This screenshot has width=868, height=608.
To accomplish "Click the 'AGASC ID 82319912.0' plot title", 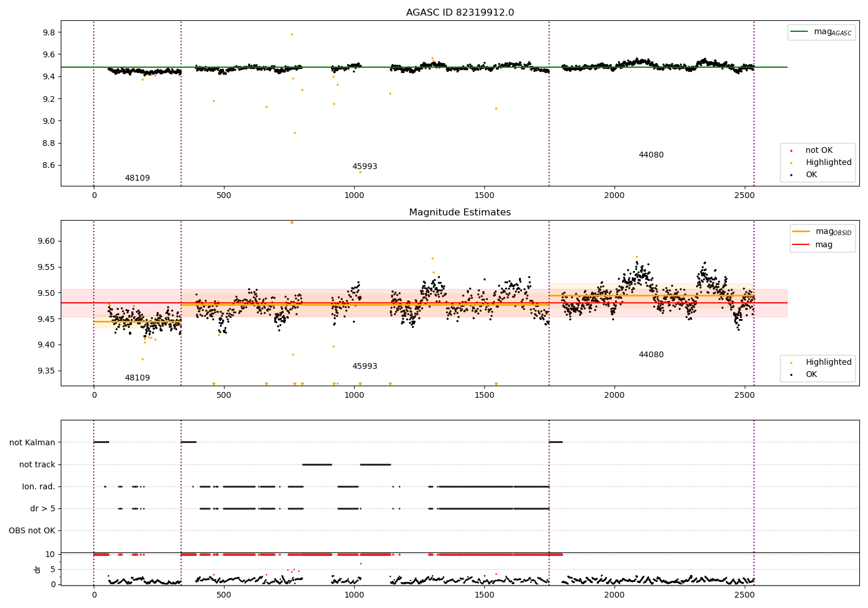I will pos(460,13).
